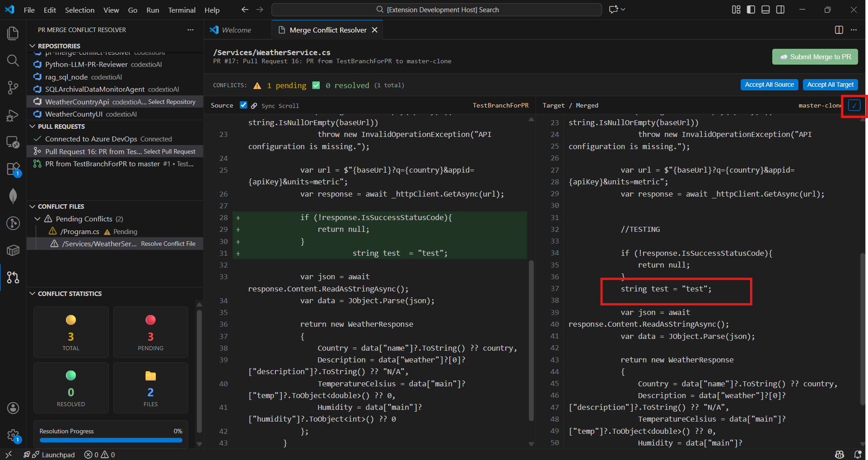
Task: Open Extensions view with update badge
Action: pos(13,169)
